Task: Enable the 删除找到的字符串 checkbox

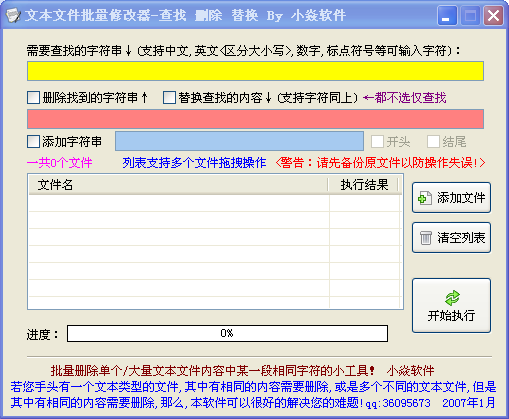Action: pos(33,98)
